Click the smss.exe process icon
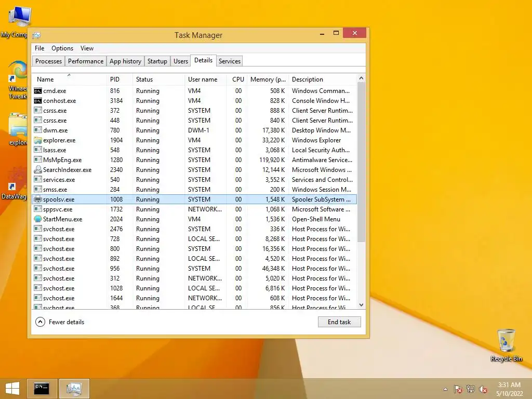Screen dimensions: 532x399 click(x=37, y=189)
